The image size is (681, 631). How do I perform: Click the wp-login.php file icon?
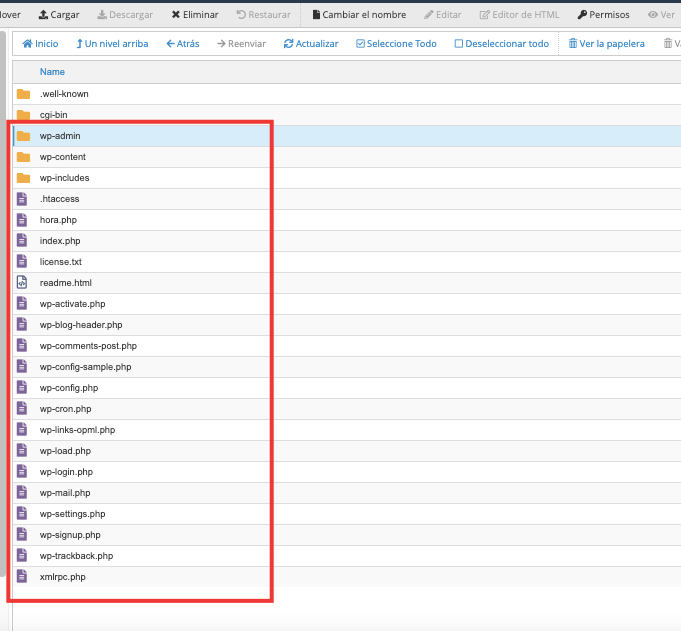[x=22, y=472]
